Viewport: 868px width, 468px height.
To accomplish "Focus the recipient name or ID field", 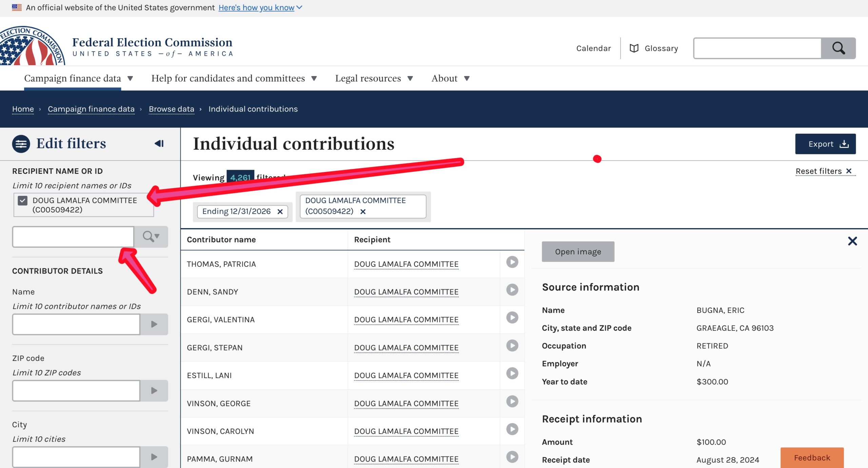I will point(73,237).
